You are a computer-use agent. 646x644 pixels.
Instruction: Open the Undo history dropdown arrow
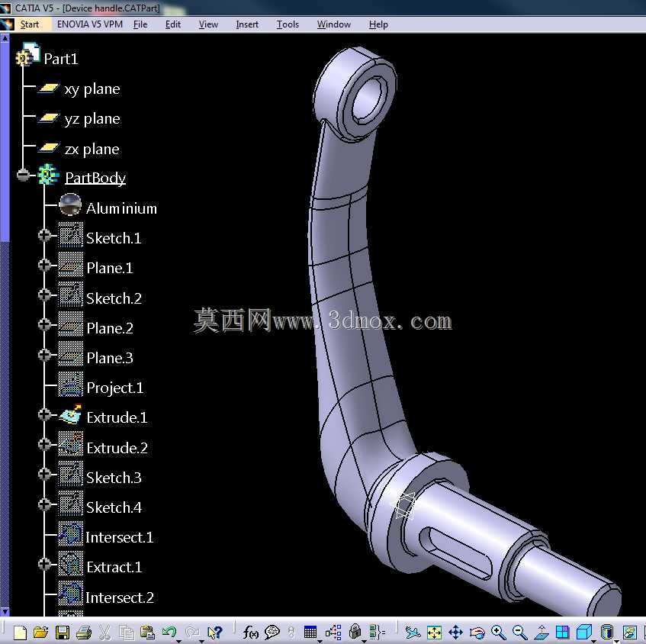click(178, 641)
